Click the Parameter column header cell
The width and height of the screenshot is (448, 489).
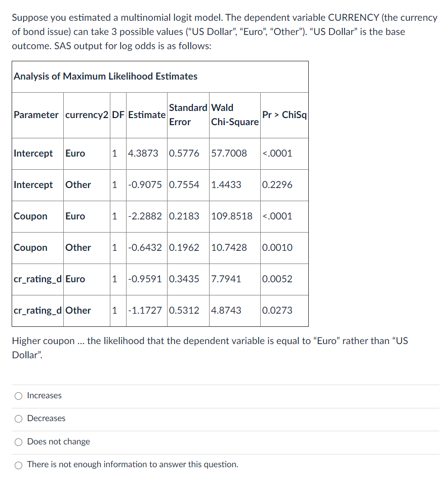pos(36,115)
